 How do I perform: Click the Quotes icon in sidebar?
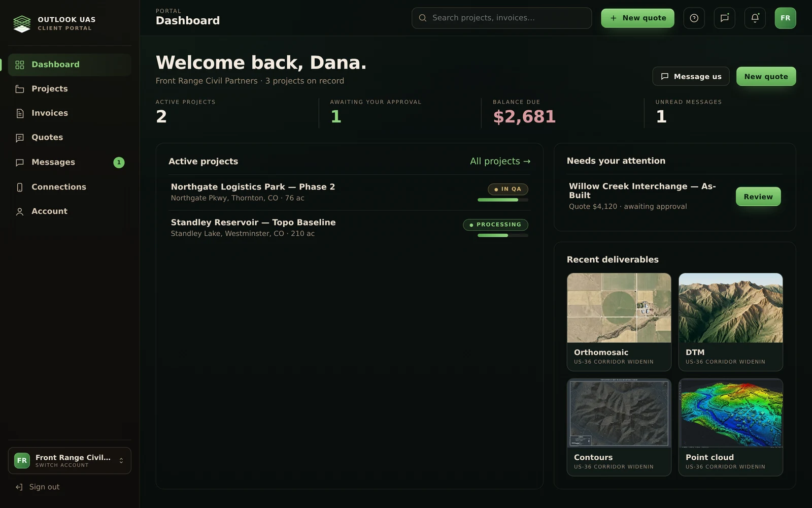click(x=20, y=138)
